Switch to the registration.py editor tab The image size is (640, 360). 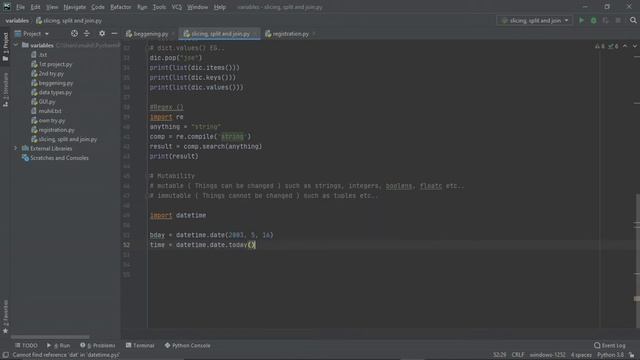click(x=290, y=34)
